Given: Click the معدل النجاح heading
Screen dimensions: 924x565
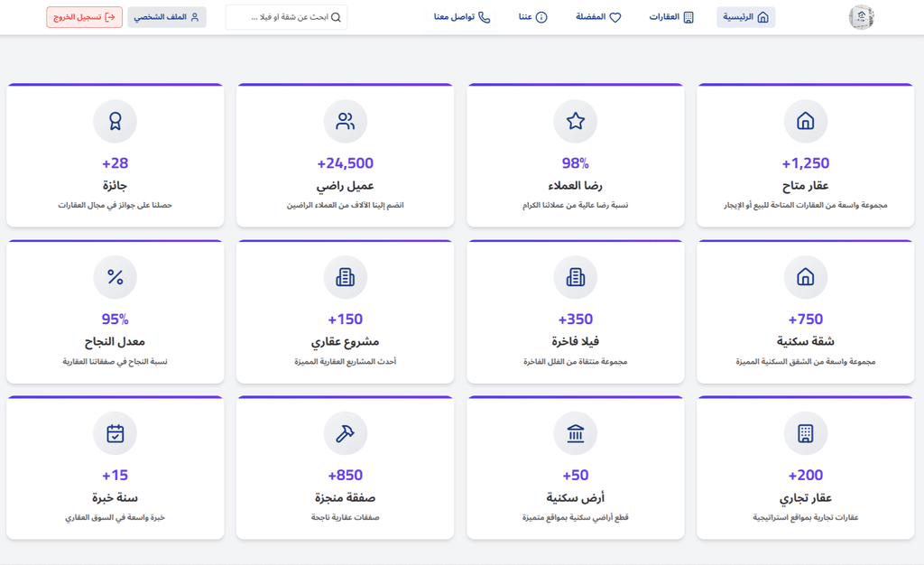Looking at the screenshot, I should click(x=115, y=342).
